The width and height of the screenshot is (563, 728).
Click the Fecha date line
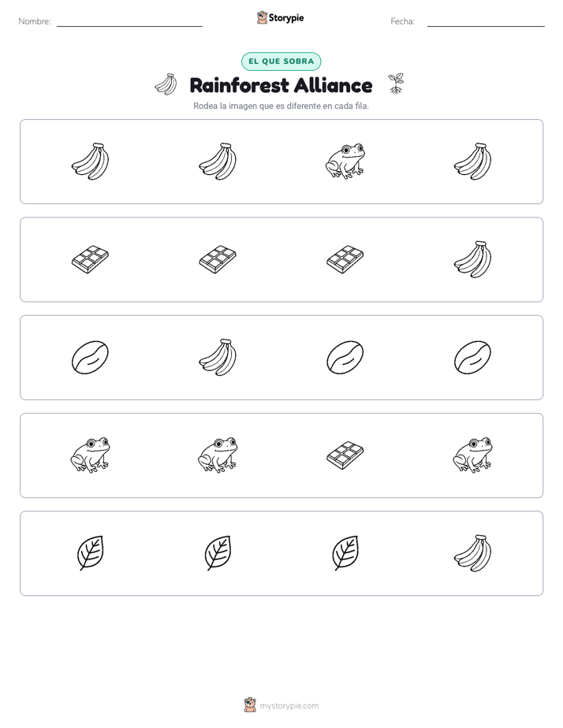[486, 23]
